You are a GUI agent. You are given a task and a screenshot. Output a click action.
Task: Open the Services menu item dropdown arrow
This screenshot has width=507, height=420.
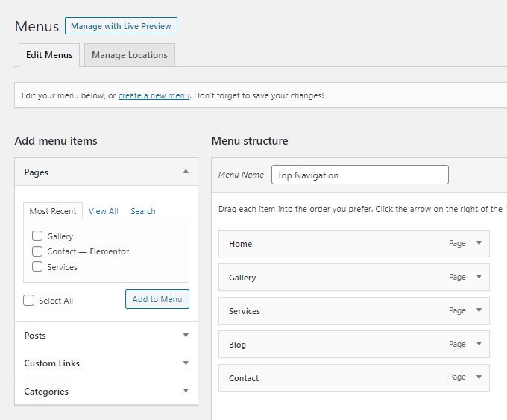point(479,310)
